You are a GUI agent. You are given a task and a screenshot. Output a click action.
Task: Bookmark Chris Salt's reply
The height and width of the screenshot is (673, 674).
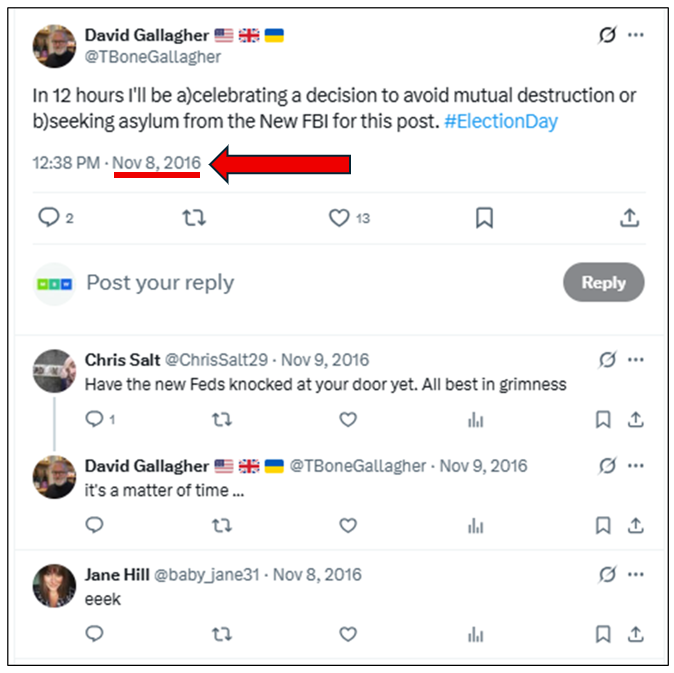click(x=603, y=420)
